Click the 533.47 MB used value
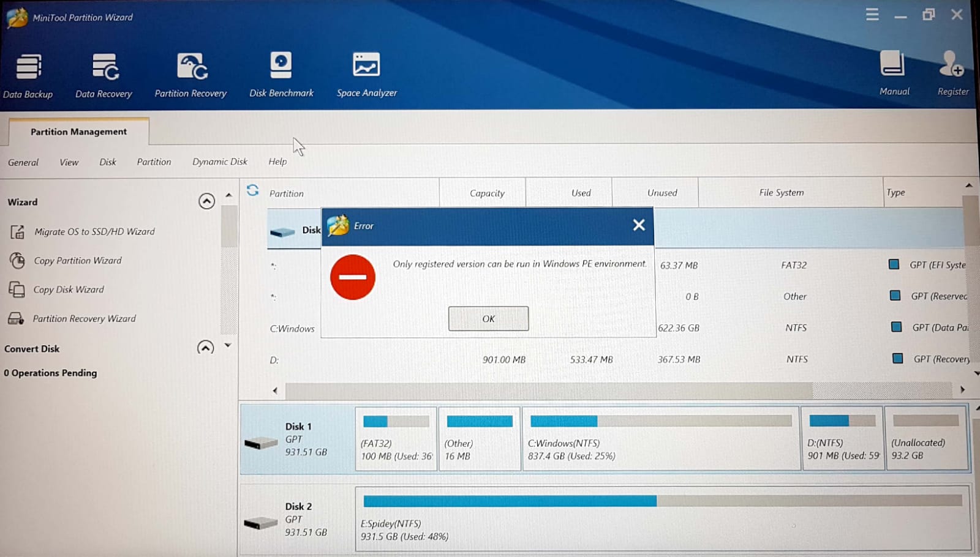The height and width of the screenshot is (557, 980). point(591,360)
